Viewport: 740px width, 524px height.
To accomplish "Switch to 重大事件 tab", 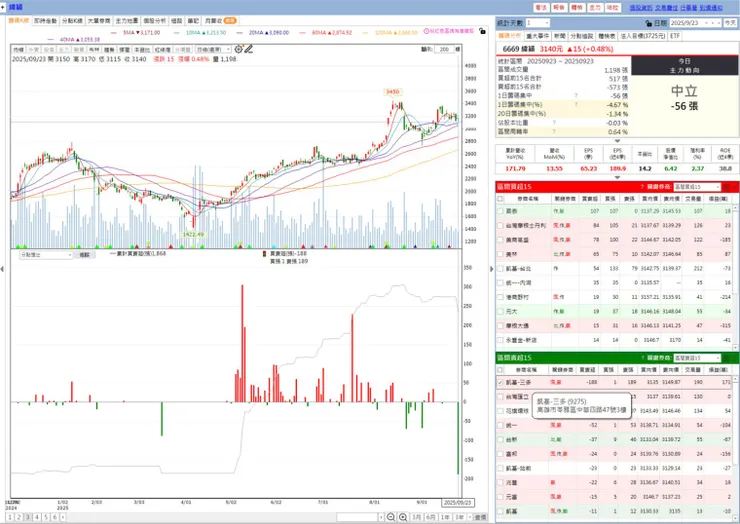I will tap(538, 36).
